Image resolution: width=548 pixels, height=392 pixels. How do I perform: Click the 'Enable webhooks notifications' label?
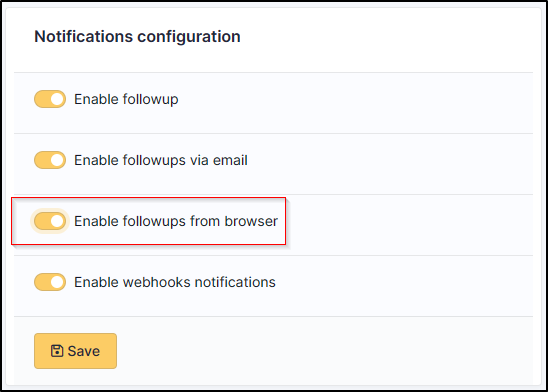[175, 282]
